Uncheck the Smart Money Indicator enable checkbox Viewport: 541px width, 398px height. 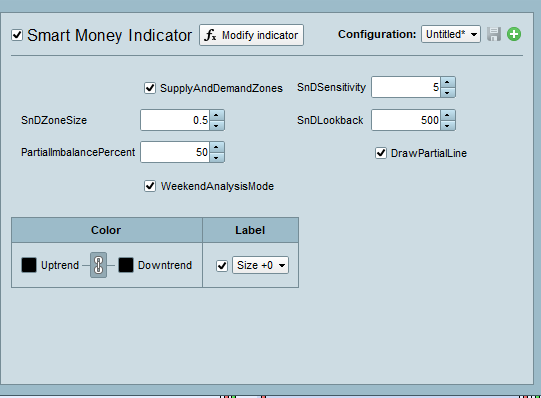pyautogui.click(x=17, y=35)
